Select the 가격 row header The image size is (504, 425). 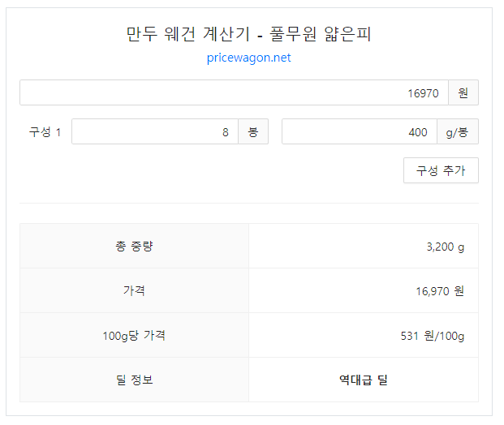click(134, 290)
